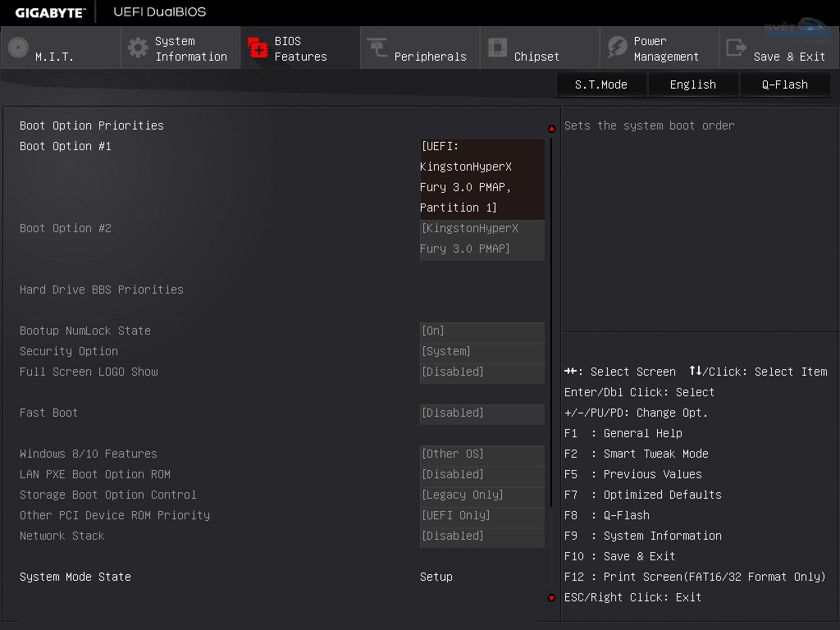Open Hard Drive BBS Priorities submenu
The image size is (840, 630).
[x=102, y=290]
